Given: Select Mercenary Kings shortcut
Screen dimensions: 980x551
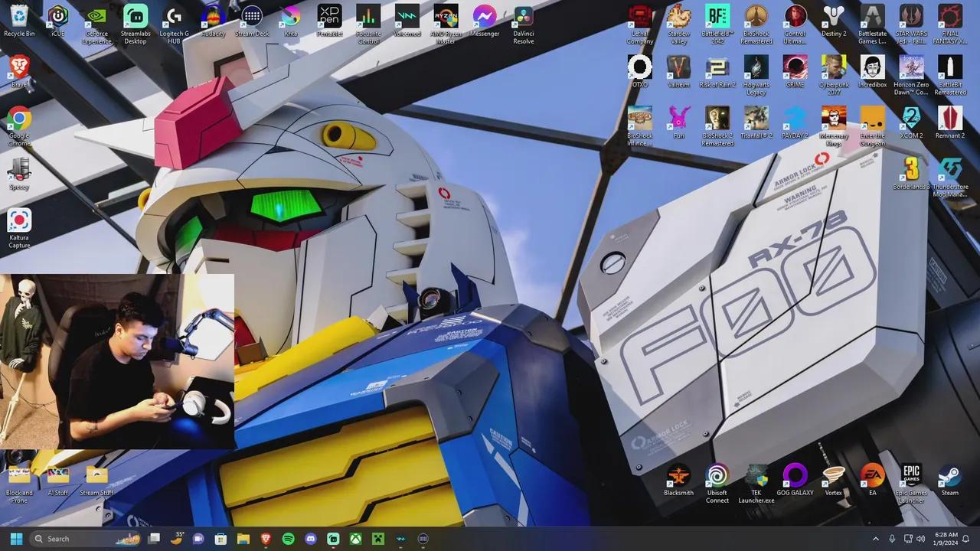Looking at the screenshot, I should click(834, 126).
